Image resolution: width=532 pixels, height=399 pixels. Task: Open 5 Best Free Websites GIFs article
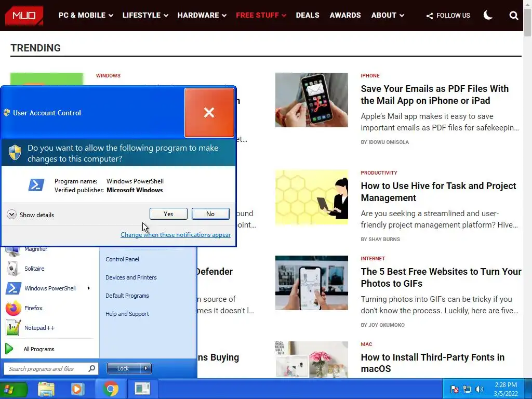441,277
